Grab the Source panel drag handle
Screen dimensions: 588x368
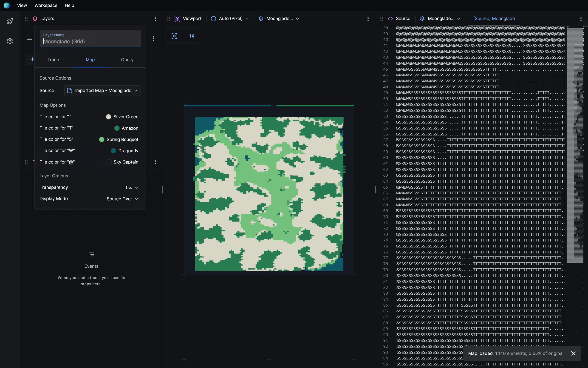coord(382,19)
